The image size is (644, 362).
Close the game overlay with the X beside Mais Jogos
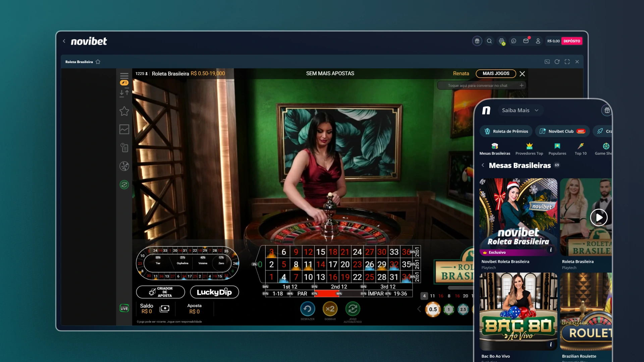point(522,74)
